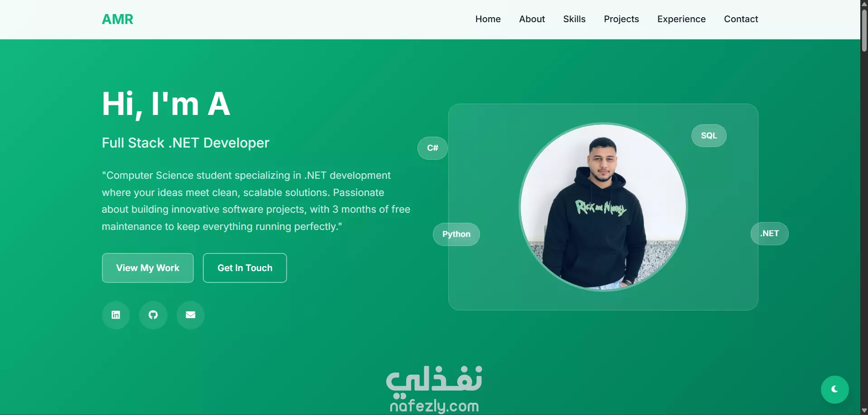
Task: Click the scrollbar down arrow
Action: click(864, 410)
